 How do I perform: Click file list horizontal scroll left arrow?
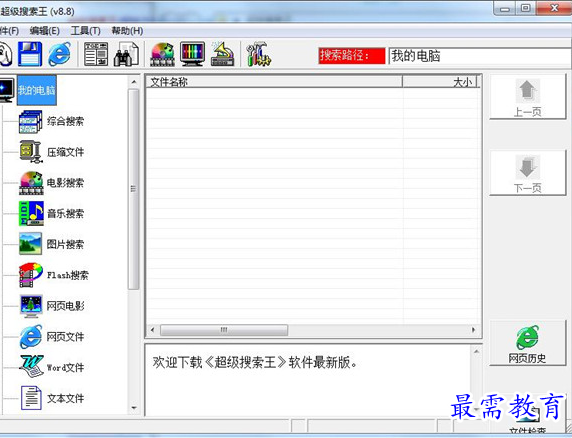(x=152, y=330)
